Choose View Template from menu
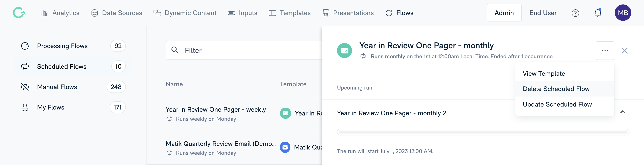The height and width of the screenshot is (165, 644). click(x=565, y=74)
